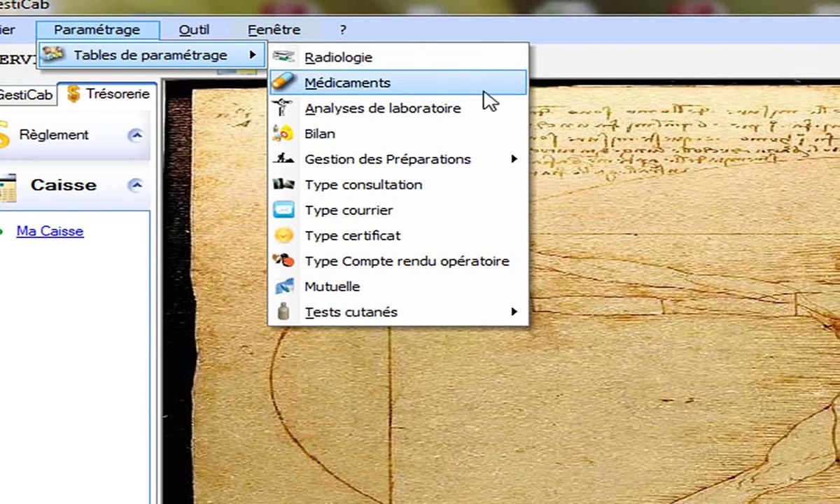Expand Gestion des Préparations submenu arrow

coord(514,159)
